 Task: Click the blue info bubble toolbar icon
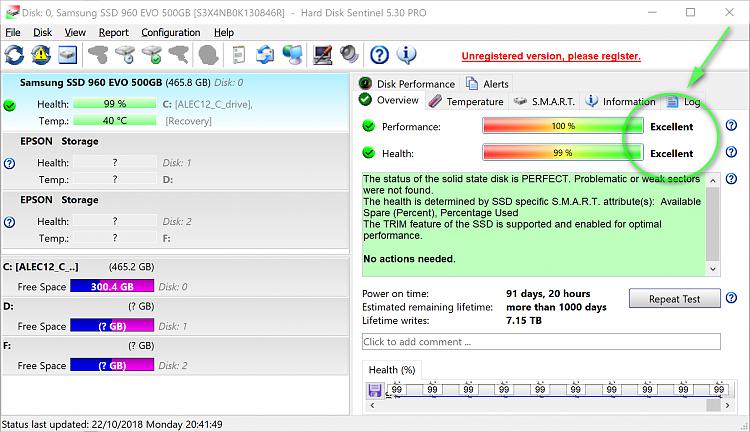pos(407,55)
